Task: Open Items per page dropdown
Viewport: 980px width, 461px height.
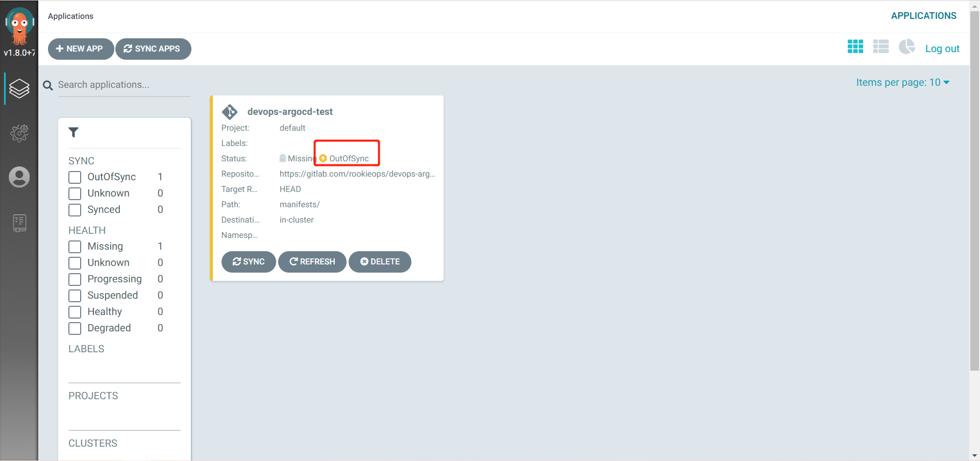Action: click(902, 82)
